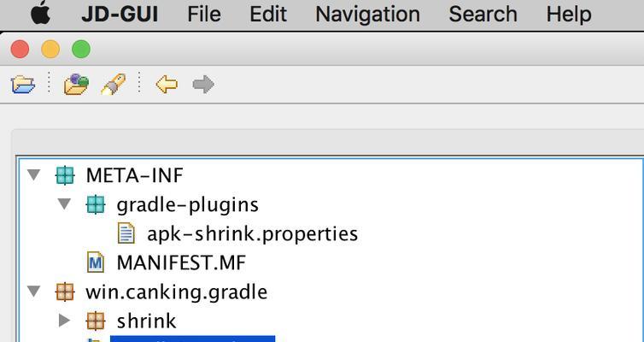Open the Apple menu
Screen dimensions: 644x342
(x=41, y=14)
